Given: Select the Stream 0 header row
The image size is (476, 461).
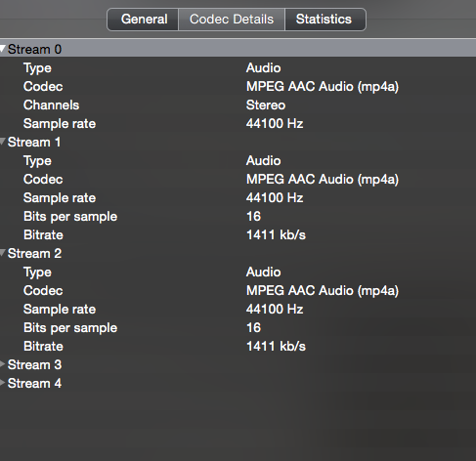Looking at the screenshot, I should pyautogui.click(x=238, y=49).
